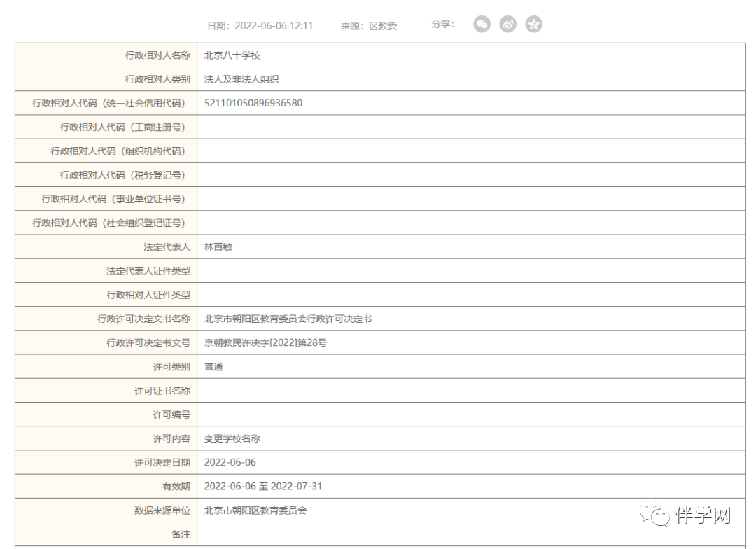Select the decision date 2022-06-06

(x=230, y=463)
